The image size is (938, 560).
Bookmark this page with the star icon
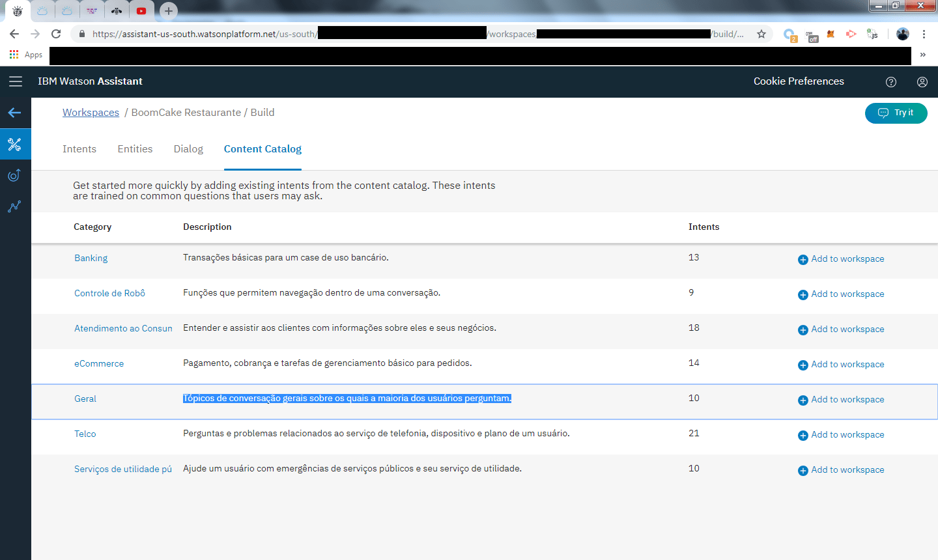[x=761, y=34]
